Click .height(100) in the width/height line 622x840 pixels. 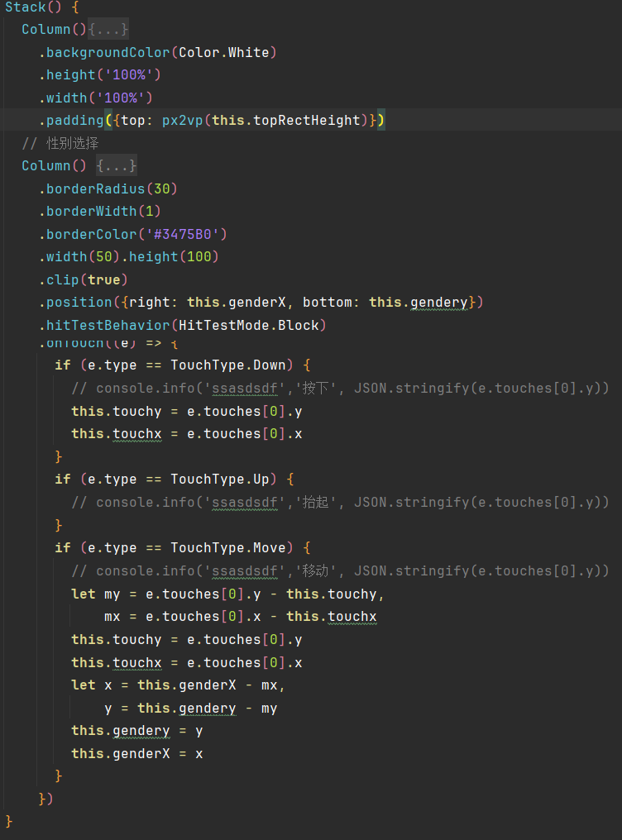170,257
